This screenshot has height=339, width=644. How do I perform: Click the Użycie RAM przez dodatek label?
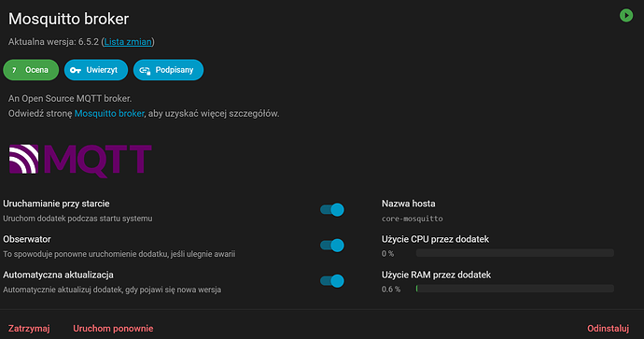(436, 275)
